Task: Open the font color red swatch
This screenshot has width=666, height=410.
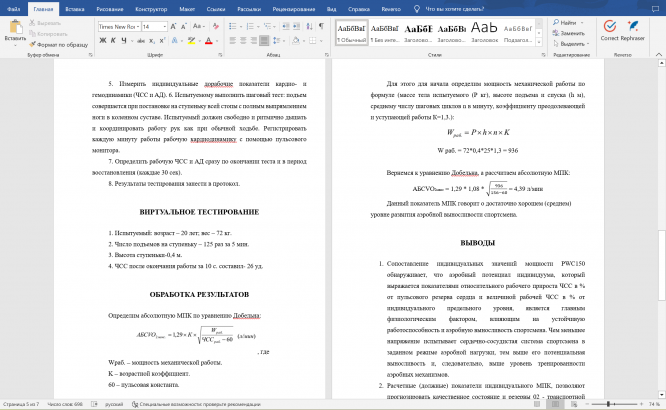Action: point(209,41)
